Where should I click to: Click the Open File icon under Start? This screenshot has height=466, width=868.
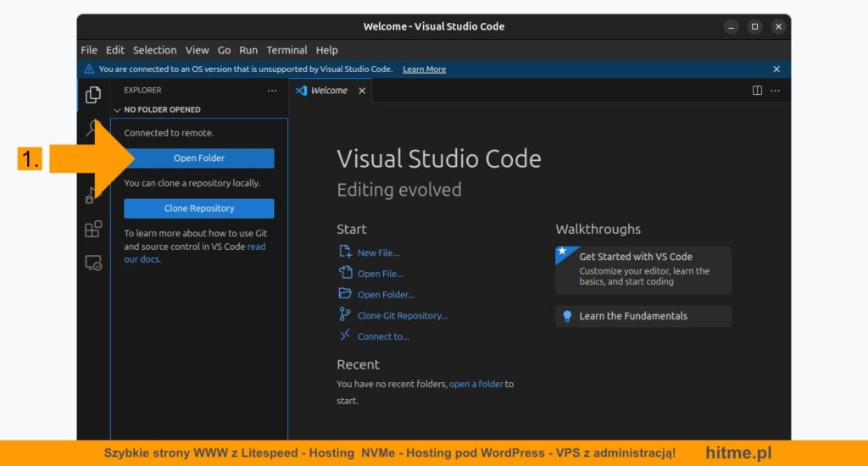345,272
